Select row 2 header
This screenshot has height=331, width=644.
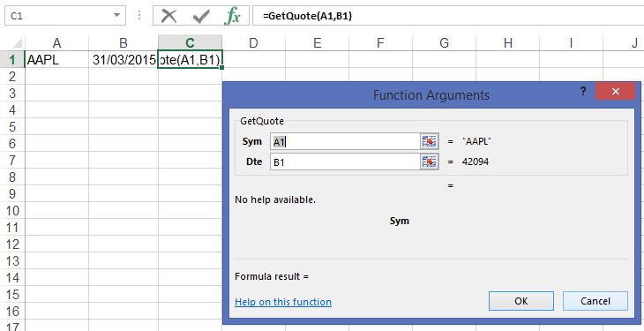(12, 77)
